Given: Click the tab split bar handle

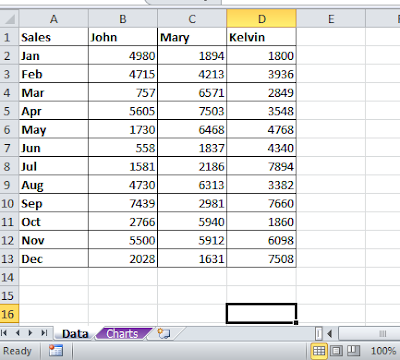Looking at the screenshot, I should pos(319,333).
